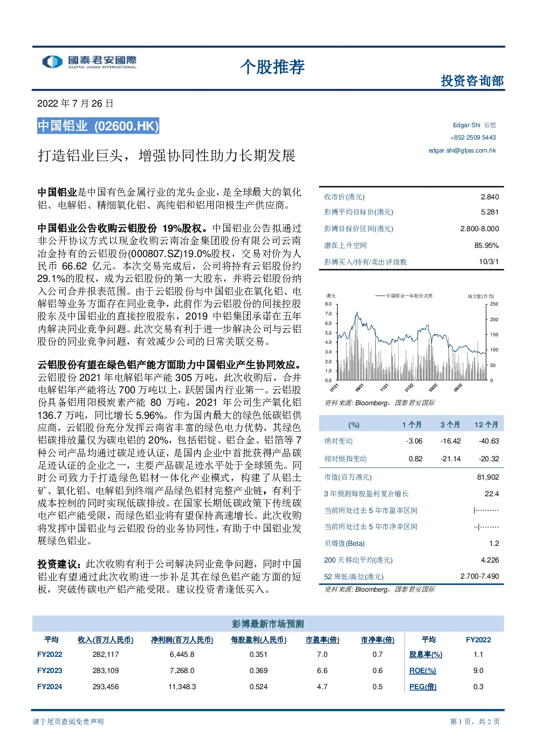Click the target price range 2.800-8.000
Viewport: 535px width, 756px height.
[479, 229]
